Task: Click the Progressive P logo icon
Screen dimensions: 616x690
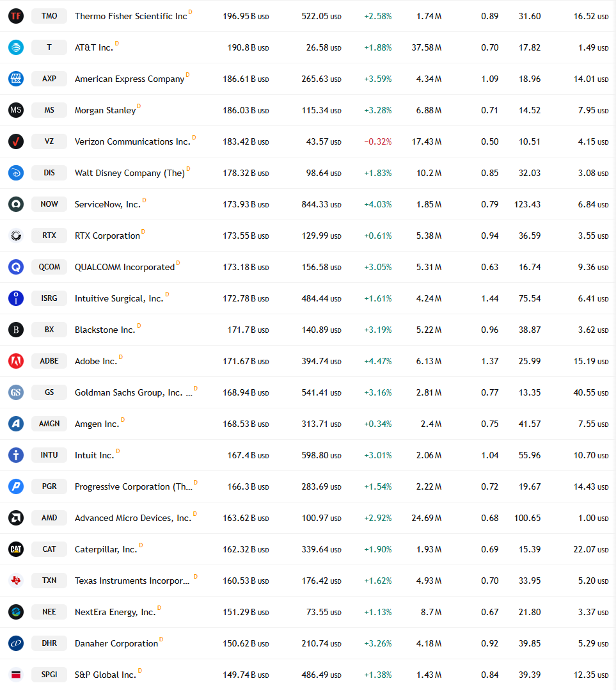Action: pyautogui.click(x=16, y=486)
